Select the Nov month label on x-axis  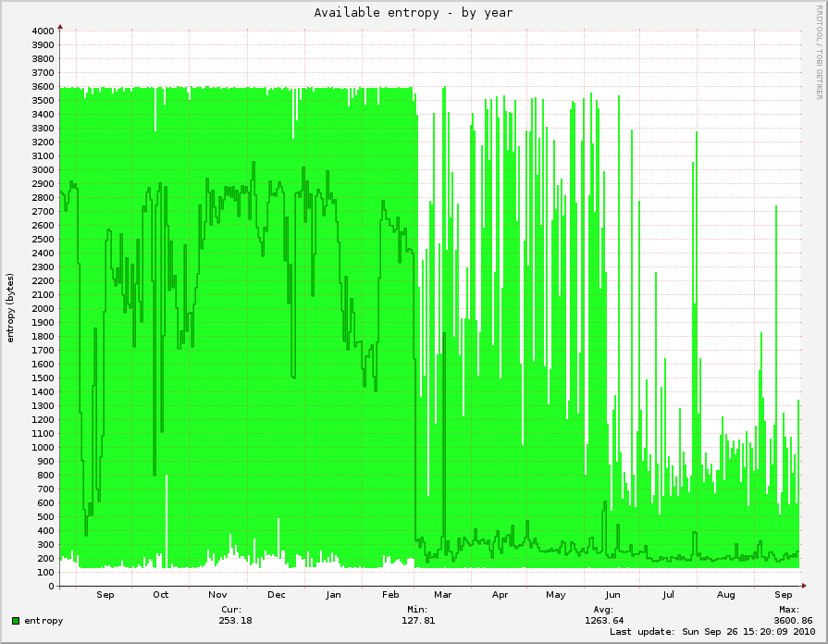click(x=217, y=595)
